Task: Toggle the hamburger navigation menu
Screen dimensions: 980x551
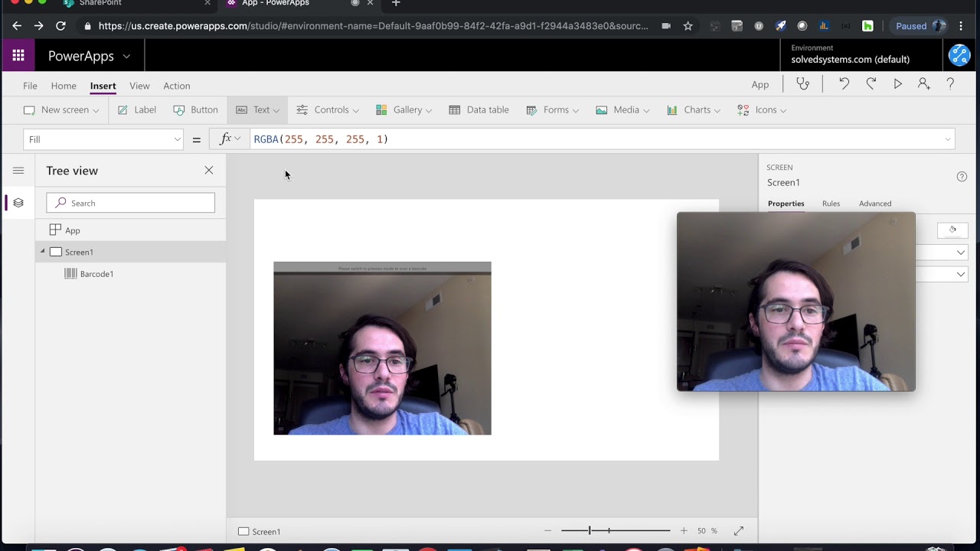Action: tap(18, 171)
